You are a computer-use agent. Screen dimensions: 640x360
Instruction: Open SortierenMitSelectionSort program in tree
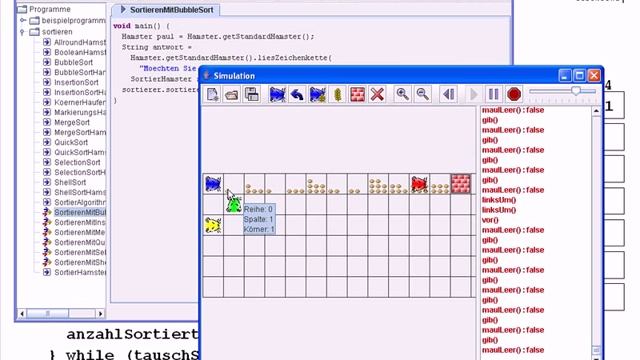74,252
